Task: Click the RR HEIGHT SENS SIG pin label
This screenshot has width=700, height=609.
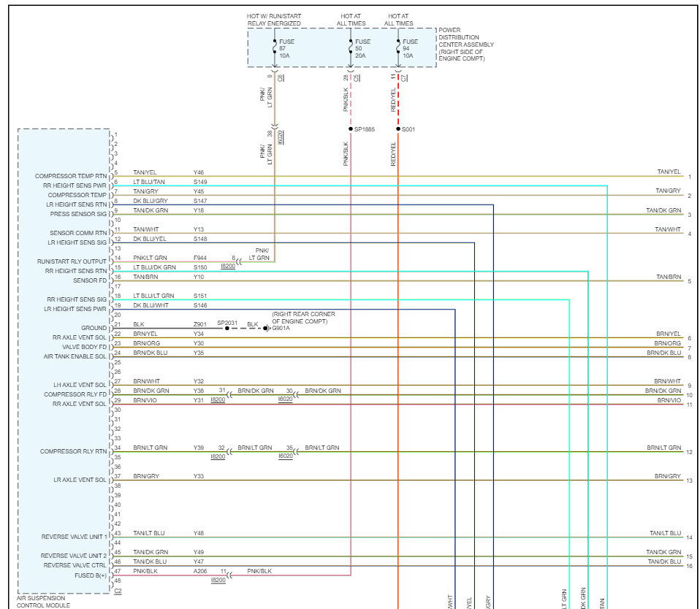Action: 77,299
